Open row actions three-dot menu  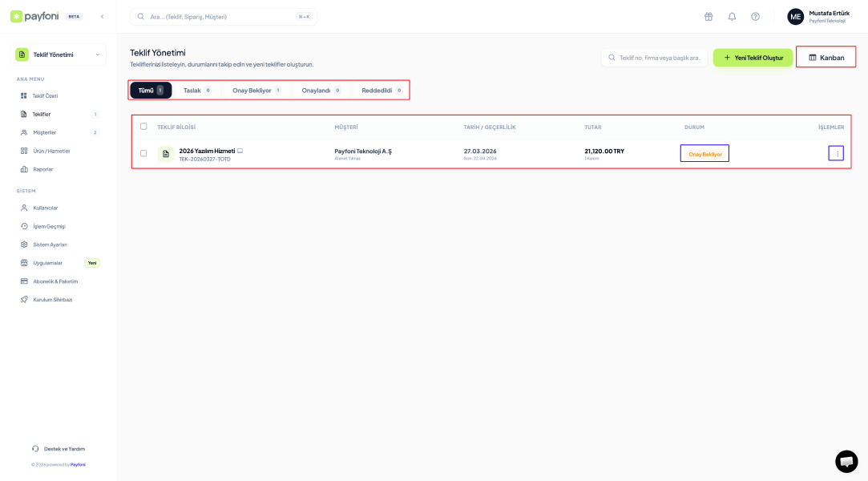coord(837,154)
